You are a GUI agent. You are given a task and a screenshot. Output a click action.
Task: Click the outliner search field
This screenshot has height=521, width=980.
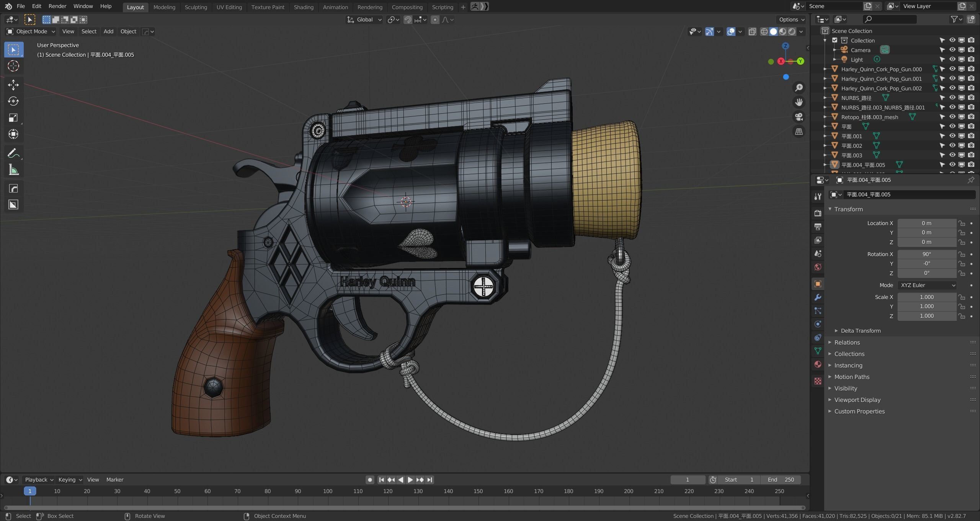coord(890,19)
